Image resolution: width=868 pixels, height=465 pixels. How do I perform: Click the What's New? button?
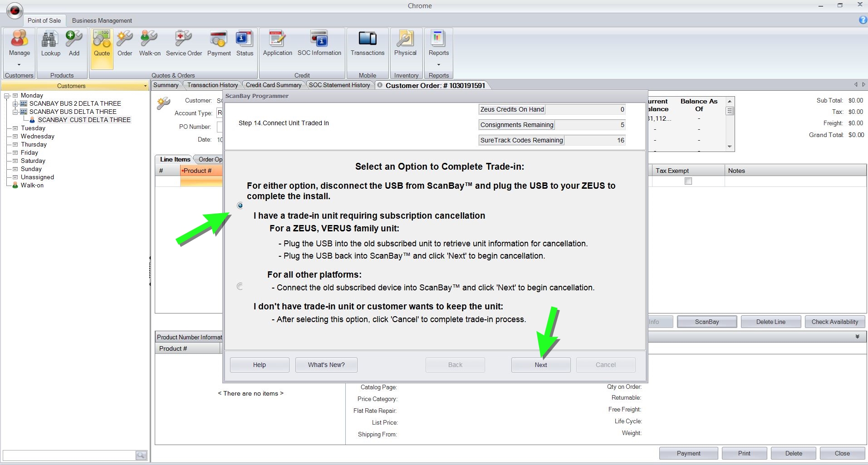[326, 365]
